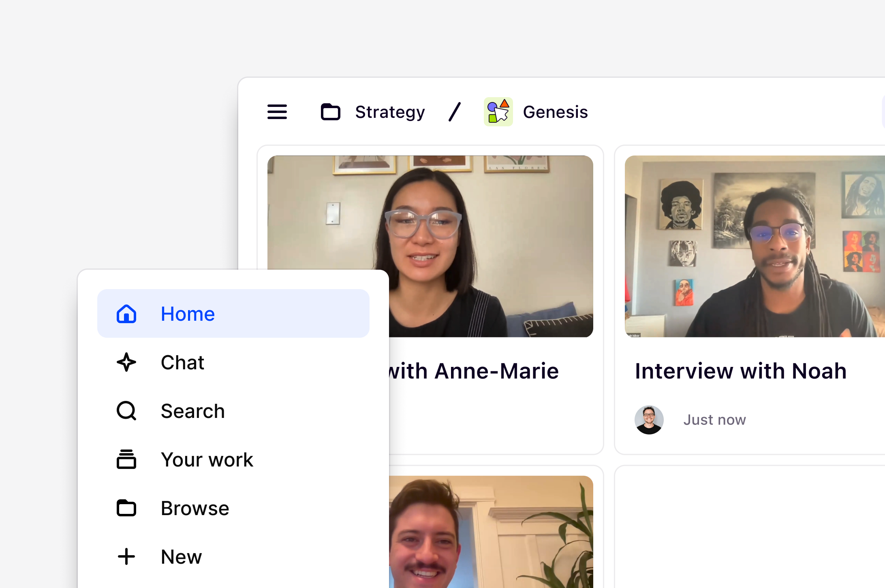Click the New plus icon
Viewport: 885px width, 588px height.
(126, 556)
